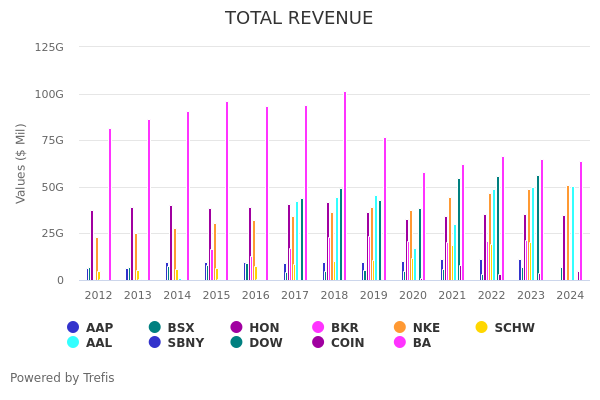600x400 pixels.
Task: Open the Powered by Trefis link
Action: tap(62, 378)
